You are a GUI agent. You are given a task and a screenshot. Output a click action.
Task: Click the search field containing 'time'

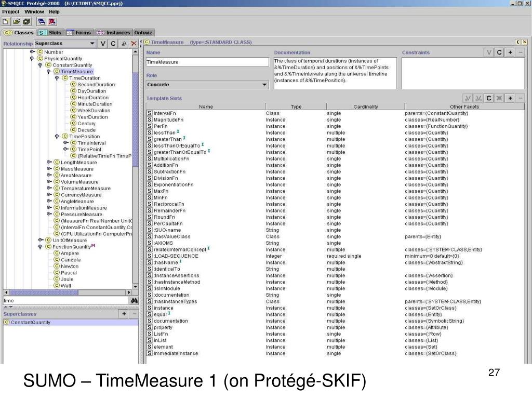click(x=65, y=301)
